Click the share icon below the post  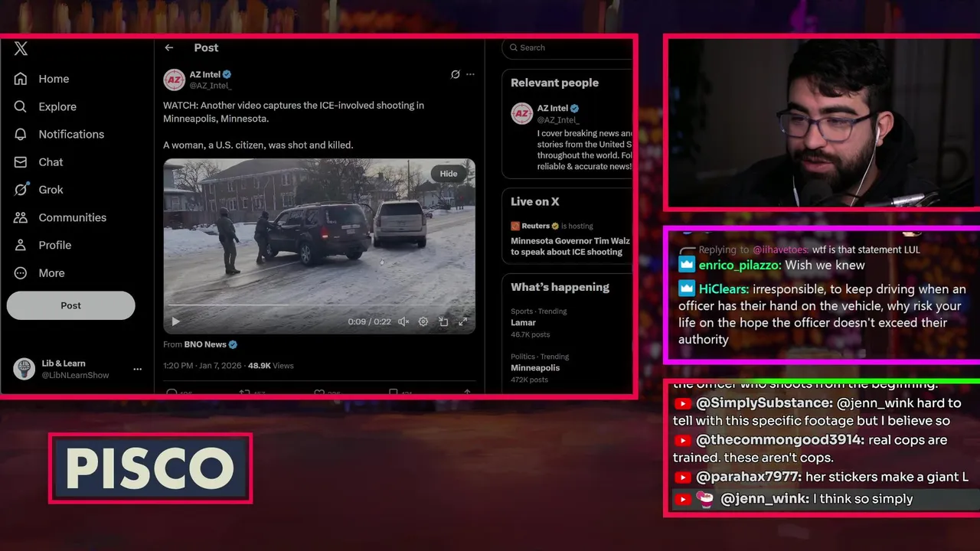click(467, 393)
